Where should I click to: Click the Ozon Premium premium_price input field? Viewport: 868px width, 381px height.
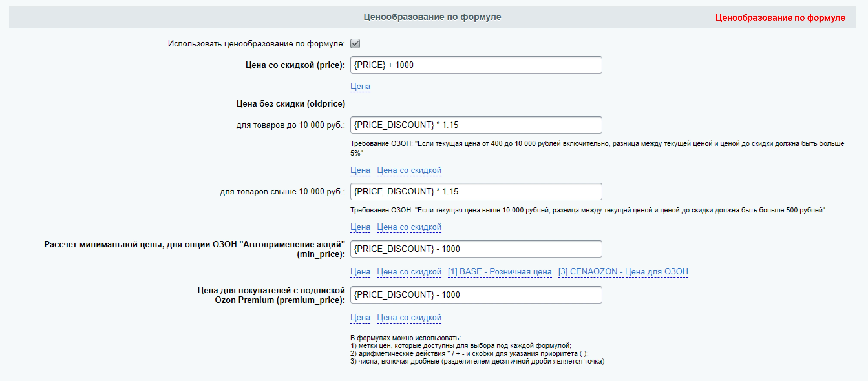pyautogui.click(x=476, y=295)
